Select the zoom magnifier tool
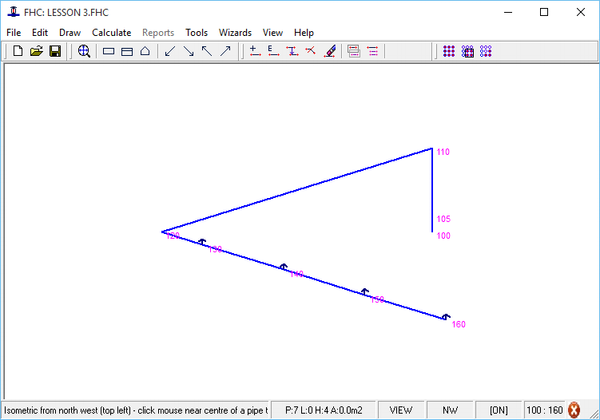Viewport: 600px width, 420px height. click(x=84, y=51)
